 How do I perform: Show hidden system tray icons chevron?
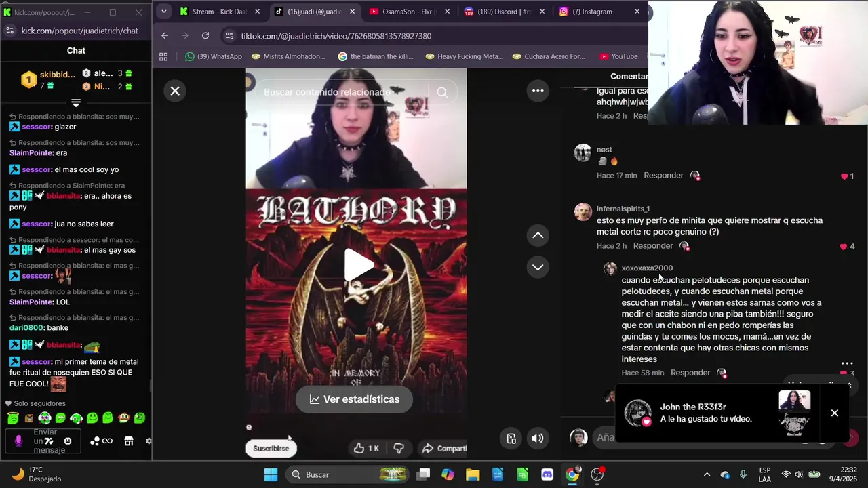[x=707, y=474]
